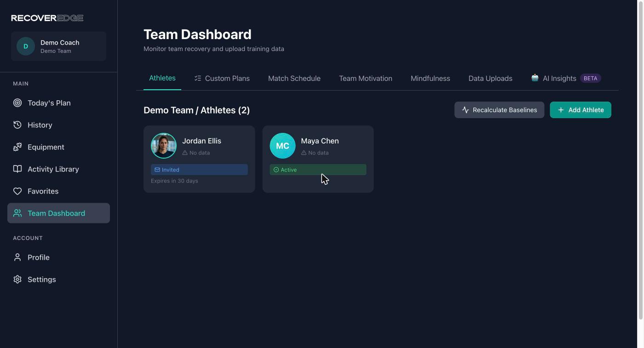644x348 pixels.
Task: View Favorites in sidebar
Action: (58, 191)
